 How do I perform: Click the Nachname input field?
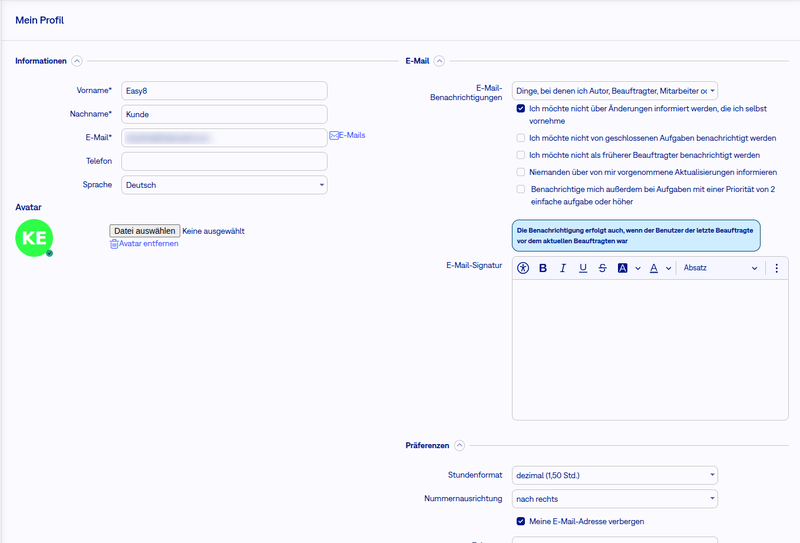224,114
